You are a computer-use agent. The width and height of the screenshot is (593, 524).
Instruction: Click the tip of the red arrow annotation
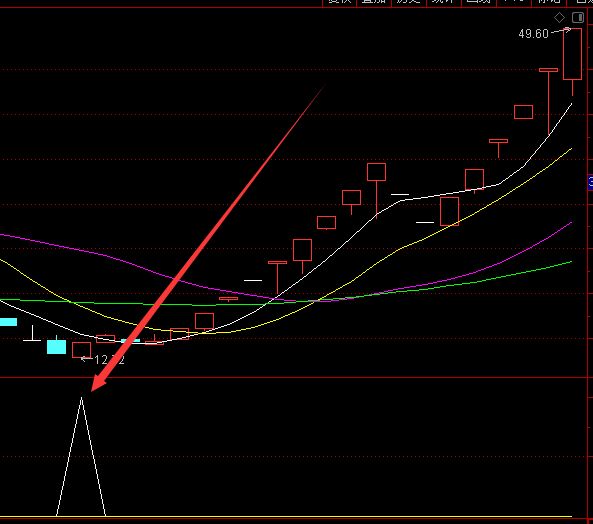pyautogui.click(x=93, y=390)
